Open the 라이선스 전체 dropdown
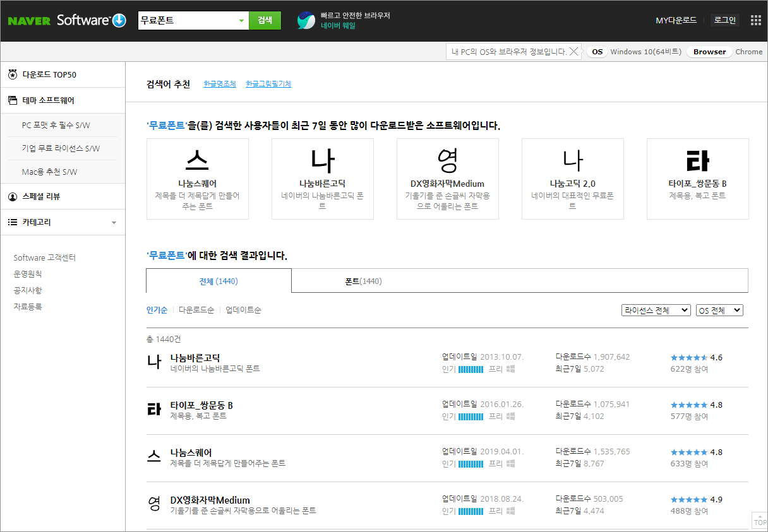 (x=656, y=310)
